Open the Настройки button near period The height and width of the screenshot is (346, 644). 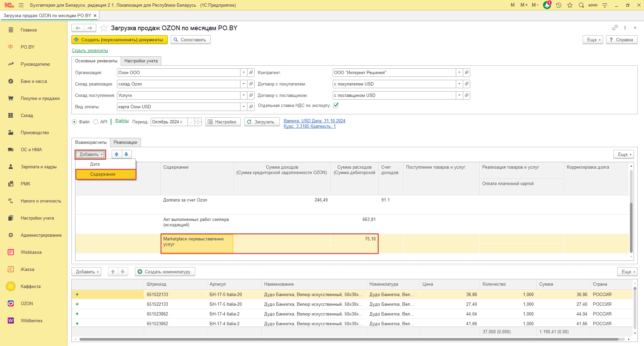click(223, 122)
